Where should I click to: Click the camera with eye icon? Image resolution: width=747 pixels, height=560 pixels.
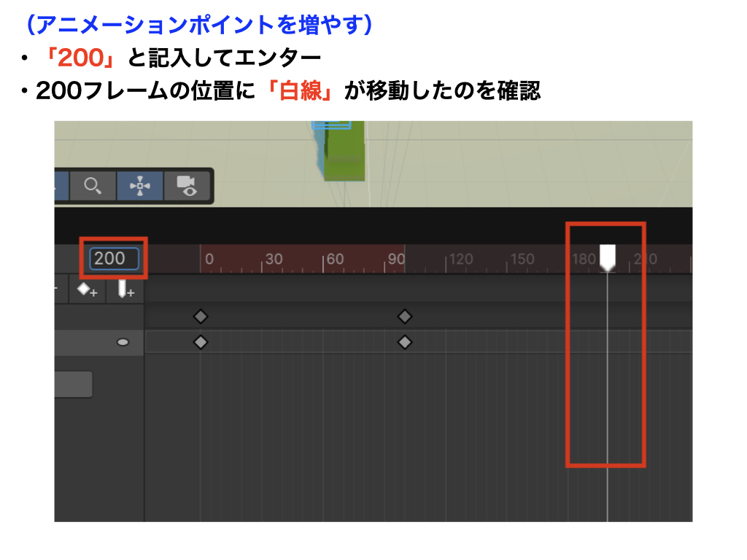coord(187,186)
